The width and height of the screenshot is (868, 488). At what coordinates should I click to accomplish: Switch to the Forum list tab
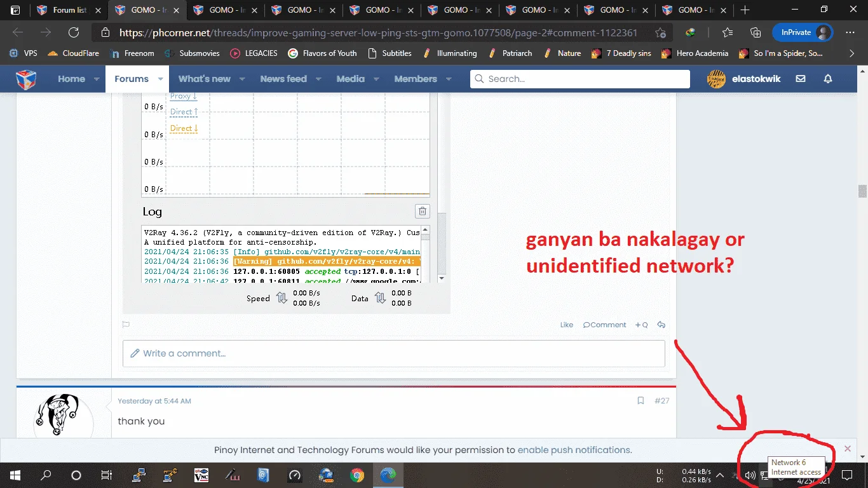[x=70, y=10]
